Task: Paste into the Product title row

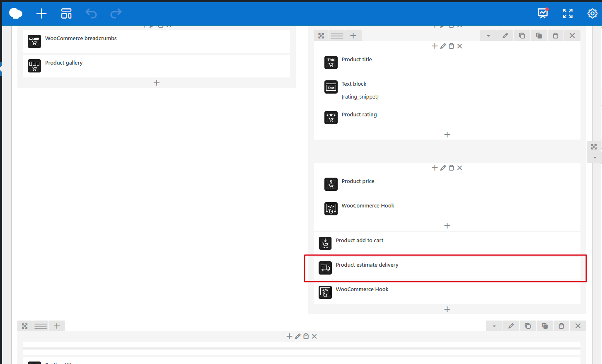Action: (556, 36)
